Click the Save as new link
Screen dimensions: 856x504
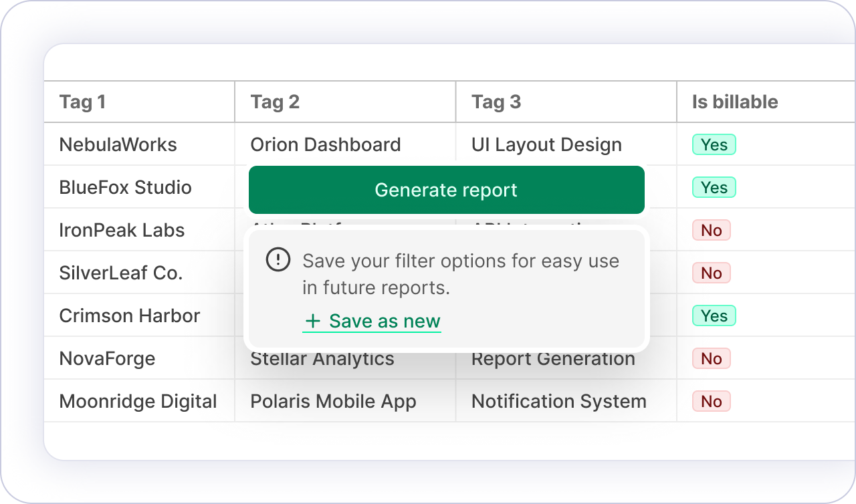coord(385,322)
